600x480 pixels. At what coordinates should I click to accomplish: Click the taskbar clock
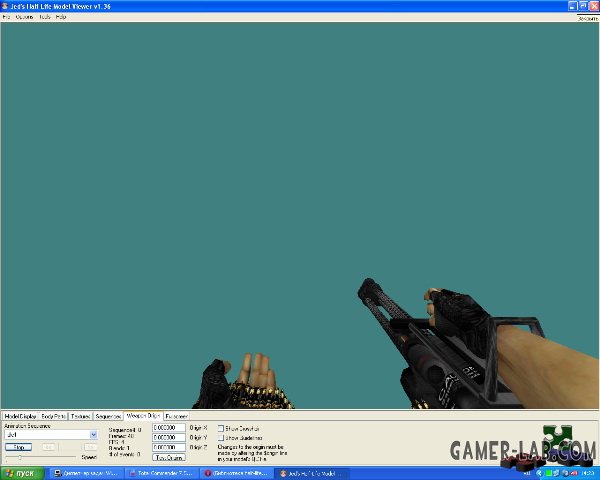point(588,474)
